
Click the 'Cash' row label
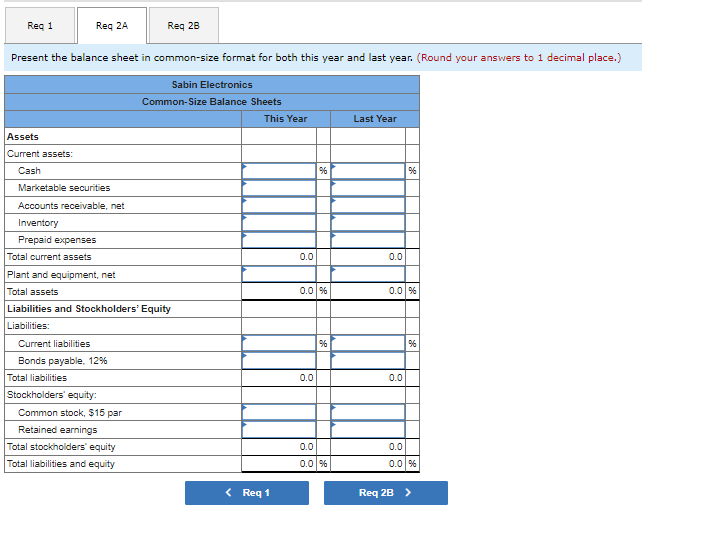tap(30, 171)
